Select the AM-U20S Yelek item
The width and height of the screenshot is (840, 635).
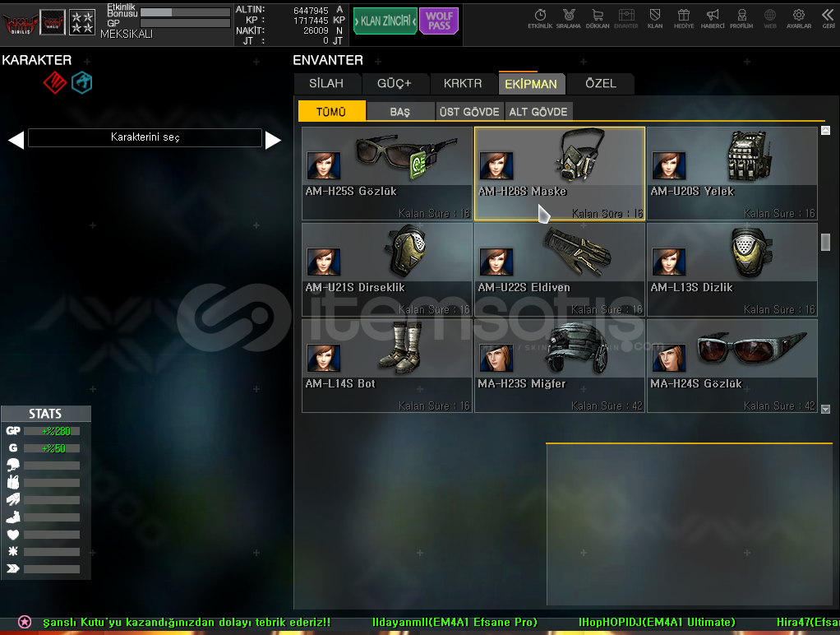click(x=732, y=174)
